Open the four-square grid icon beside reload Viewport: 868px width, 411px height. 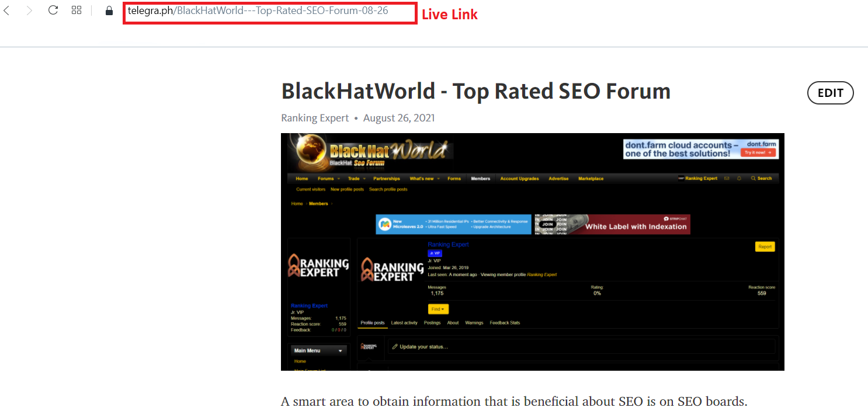click(x=77, y=11)
